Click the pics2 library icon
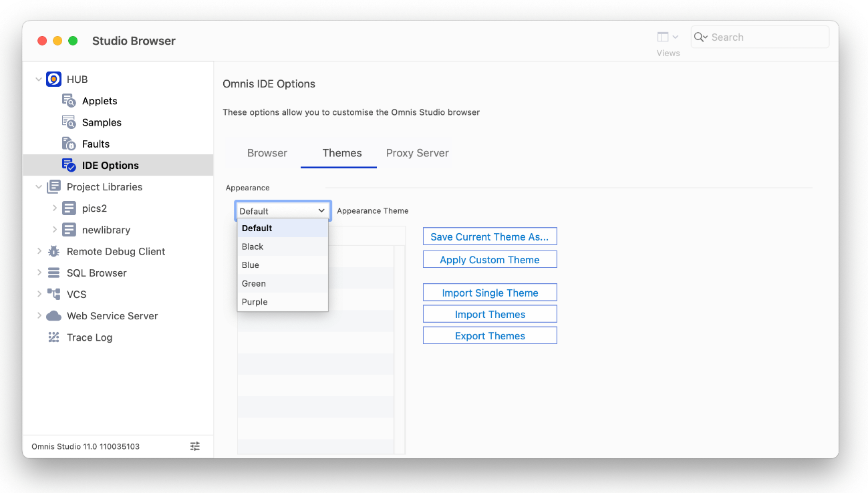This screenshot has width=868, height=493. 69,208
